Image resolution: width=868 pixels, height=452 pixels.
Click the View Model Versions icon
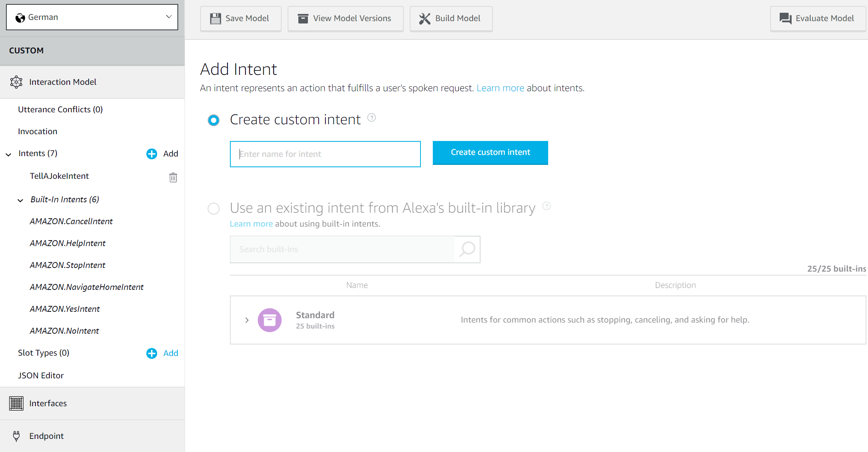pyautogui.click(x=303, y=18)
